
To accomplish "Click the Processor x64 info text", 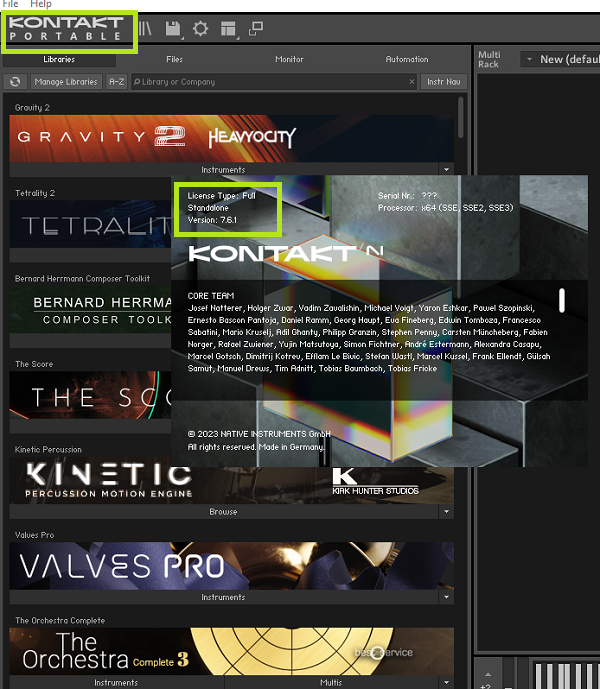I will (x=445, y=208).
